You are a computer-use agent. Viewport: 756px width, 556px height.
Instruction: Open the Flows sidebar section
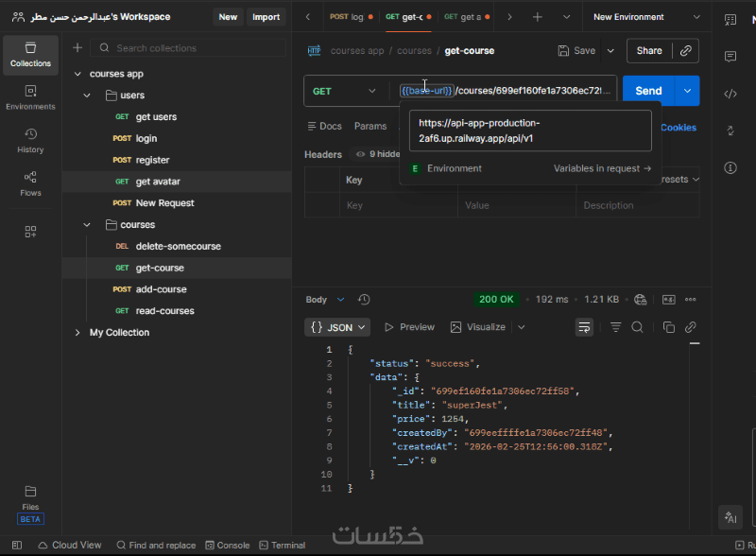click(x=30, y=183)
